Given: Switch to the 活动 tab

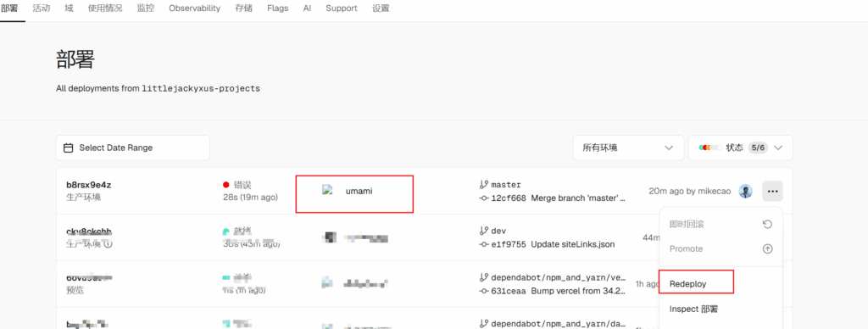Looking at the screenshot, I should pyautogui.click(x=41, y=8).
